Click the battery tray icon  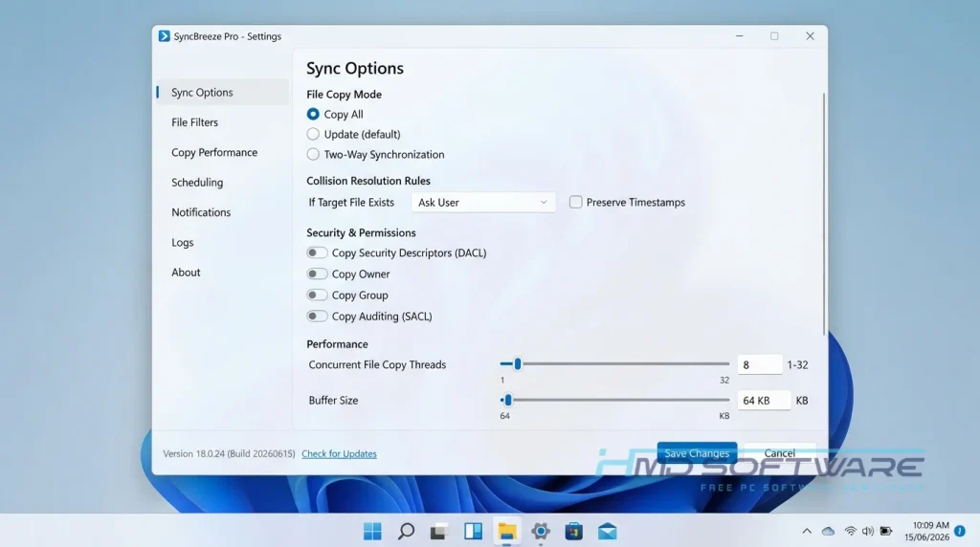click(886, 532)
